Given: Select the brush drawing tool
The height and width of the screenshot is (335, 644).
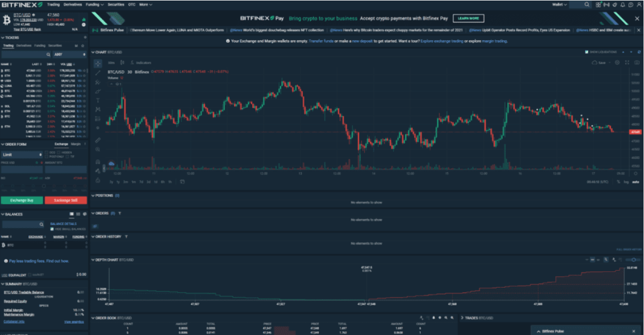Looking at the screenshot, I should pos(98,91).
